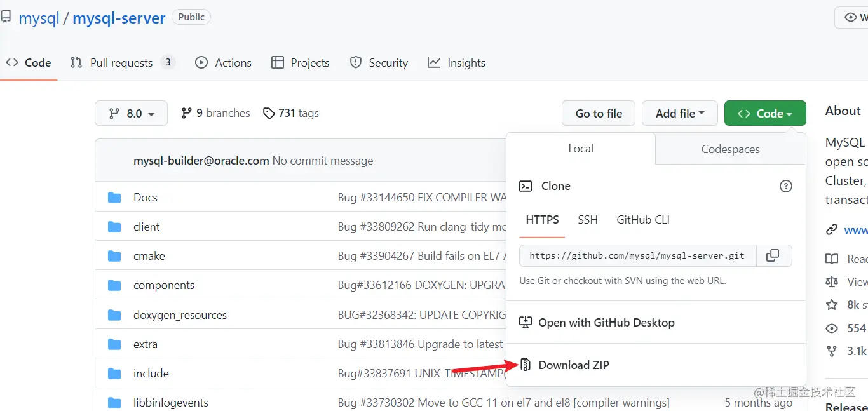Click the Docs folder icon
Viewport: 868px width, 411px height.
(114, 198)
